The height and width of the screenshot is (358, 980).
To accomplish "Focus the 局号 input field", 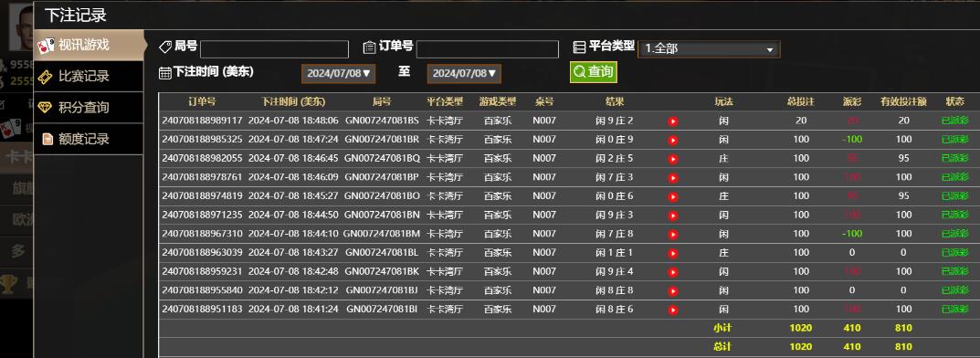I will [274, 49].
